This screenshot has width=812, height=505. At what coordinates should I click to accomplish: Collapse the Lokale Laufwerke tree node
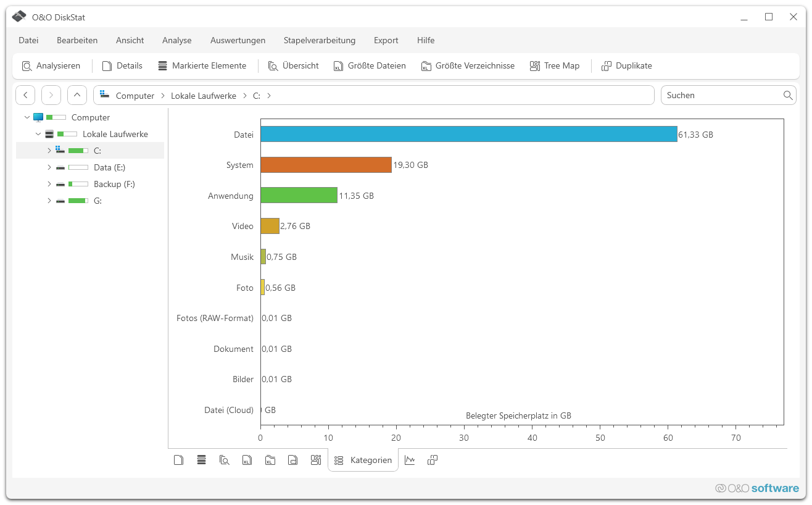click(38, 134)
